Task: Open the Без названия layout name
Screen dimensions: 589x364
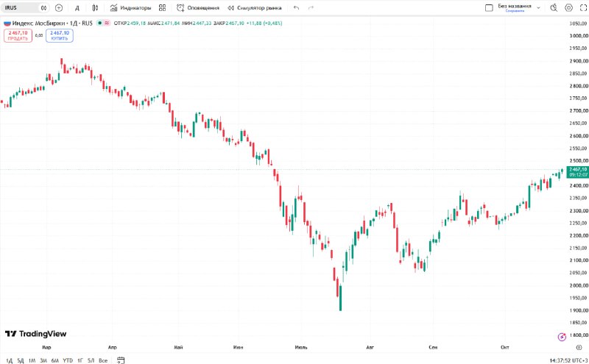Action: coord(515,6)
